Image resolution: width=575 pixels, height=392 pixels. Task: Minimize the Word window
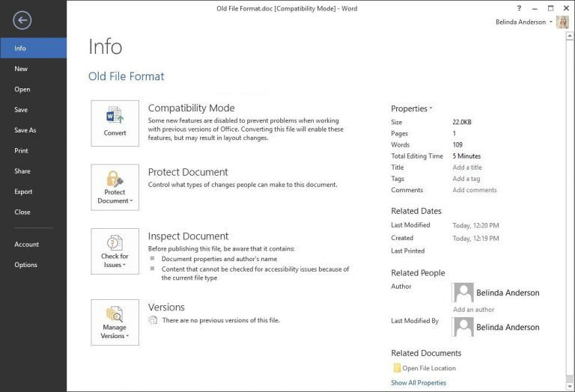(x=535, y=8)
